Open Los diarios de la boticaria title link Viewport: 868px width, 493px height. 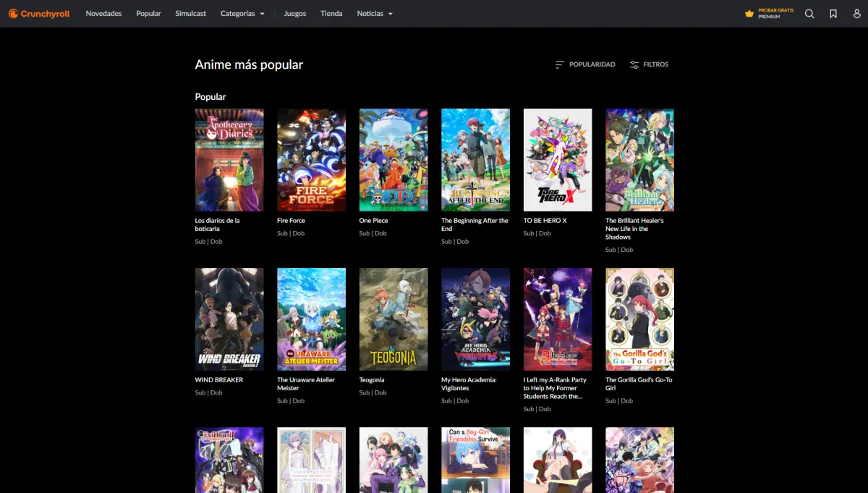(x=217, y=224)
